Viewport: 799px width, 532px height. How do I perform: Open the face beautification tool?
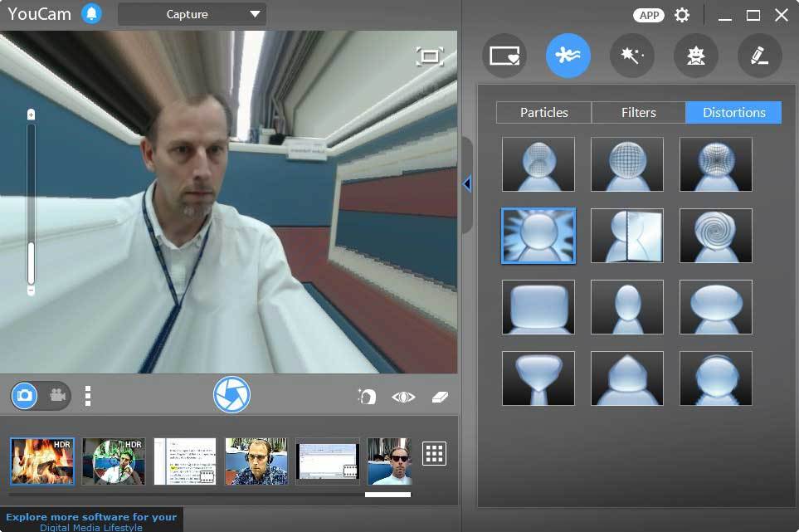(368, 396)
